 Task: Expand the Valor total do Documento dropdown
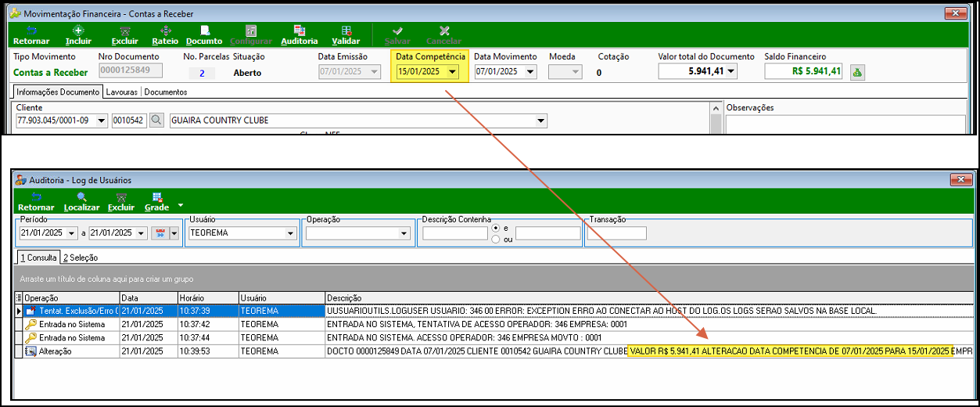tap(731, 71)
